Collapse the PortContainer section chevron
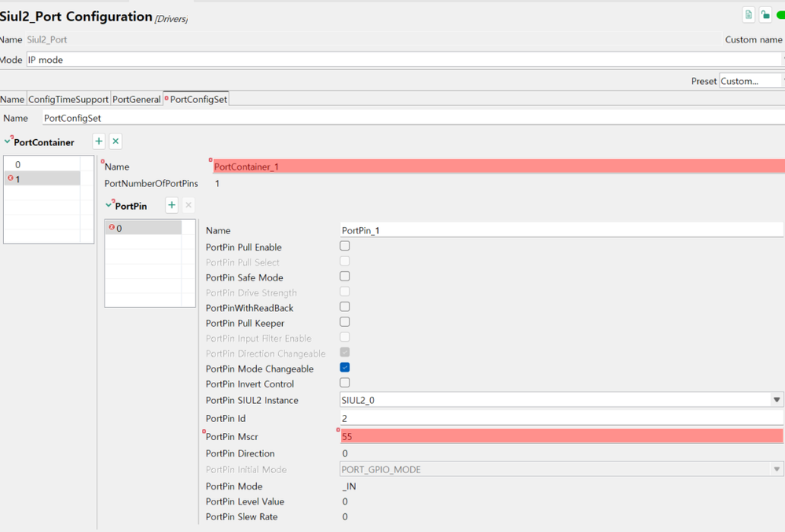The width and height of the screenshot is (785, 532). tap(7, 141)
